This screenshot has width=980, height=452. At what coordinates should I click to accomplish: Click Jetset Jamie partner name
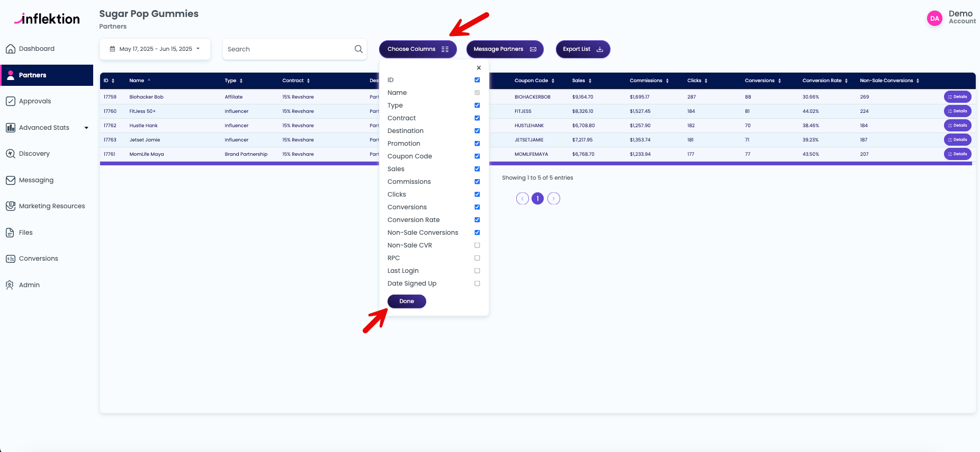(x=145, y=140)
